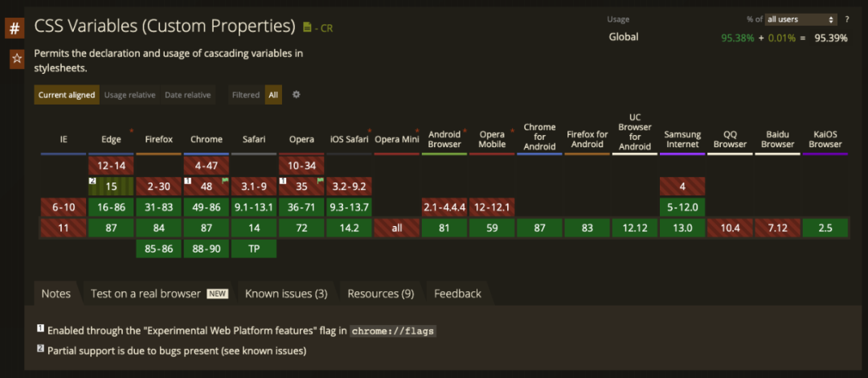
Task: Select Opera 10-34 cell
Action: [x=301, y=165]
